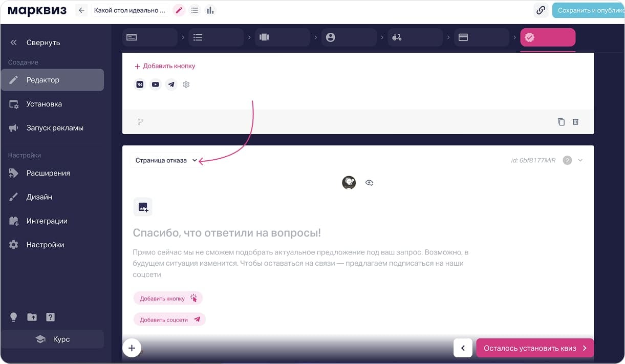
Task: Open the Установка section
Action: click(52, 104)
